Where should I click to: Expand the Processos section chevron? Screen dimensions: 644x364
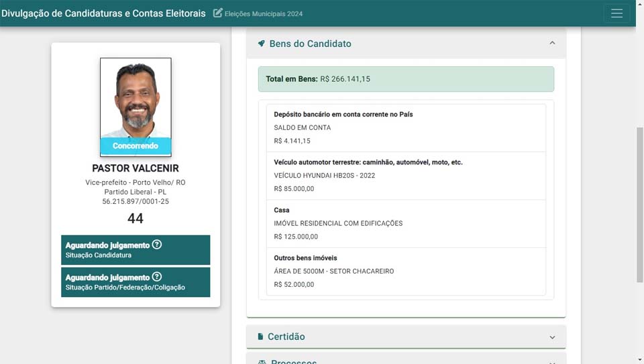point(552,362)
